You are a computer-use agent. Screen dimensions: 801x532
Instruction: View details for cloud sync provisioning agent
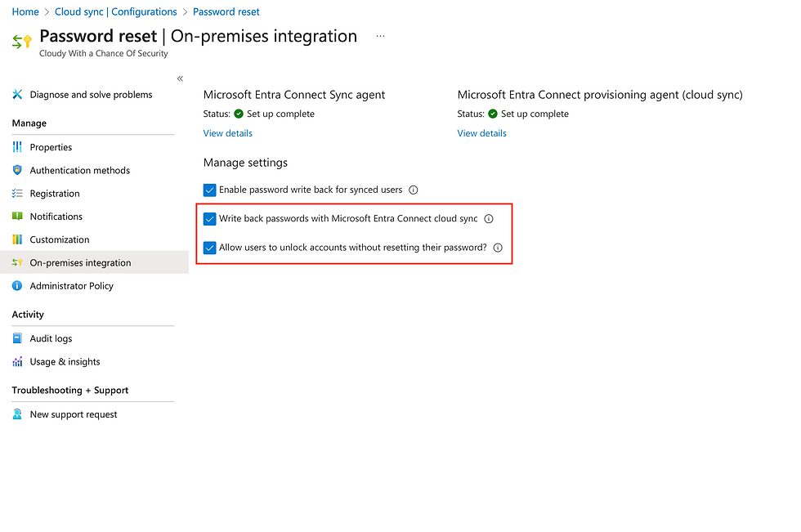click(481, 132)
